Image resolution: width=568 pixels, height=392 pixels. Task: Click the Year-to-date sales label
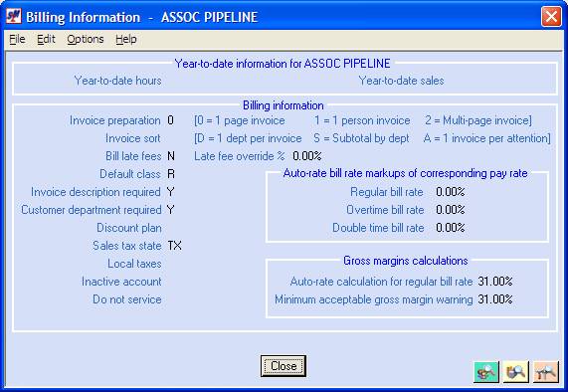pos(401,81)
